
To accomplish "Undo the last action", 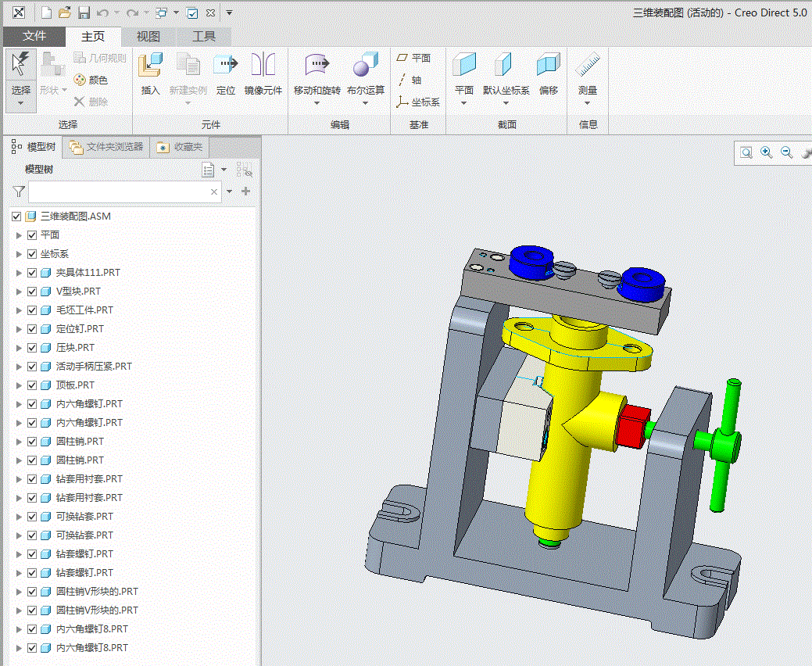I will tap(102, 13).
